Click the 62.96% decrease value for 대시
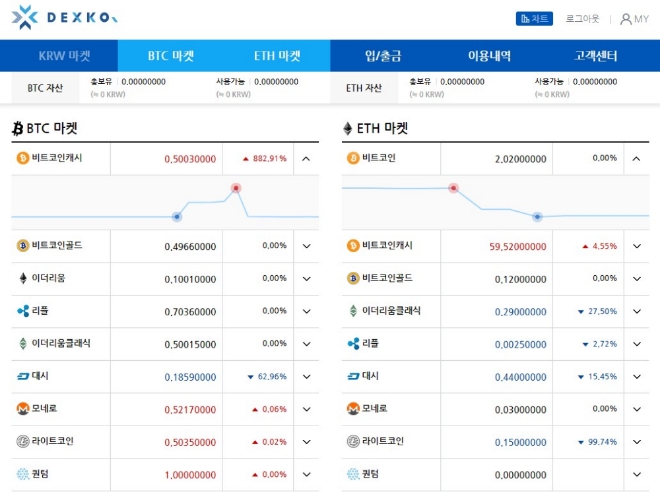The width and height of the screenshot is (660, 504). point(272,376)
